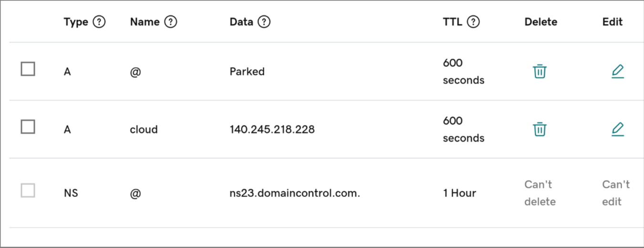The width and height of the screenshot is (644, 248).
Task: Click the 'cloud' record name
Action: coord(144,129)
